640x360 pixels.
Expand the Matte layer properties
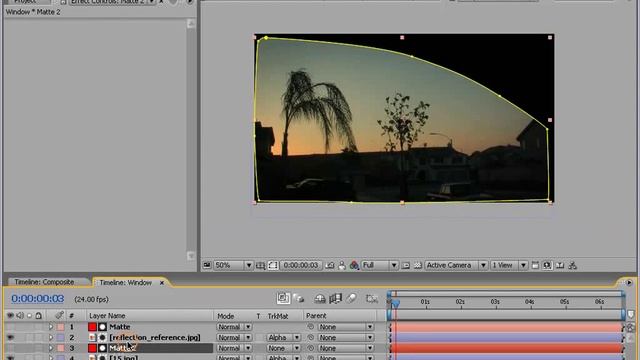click(x=51, y=327)
